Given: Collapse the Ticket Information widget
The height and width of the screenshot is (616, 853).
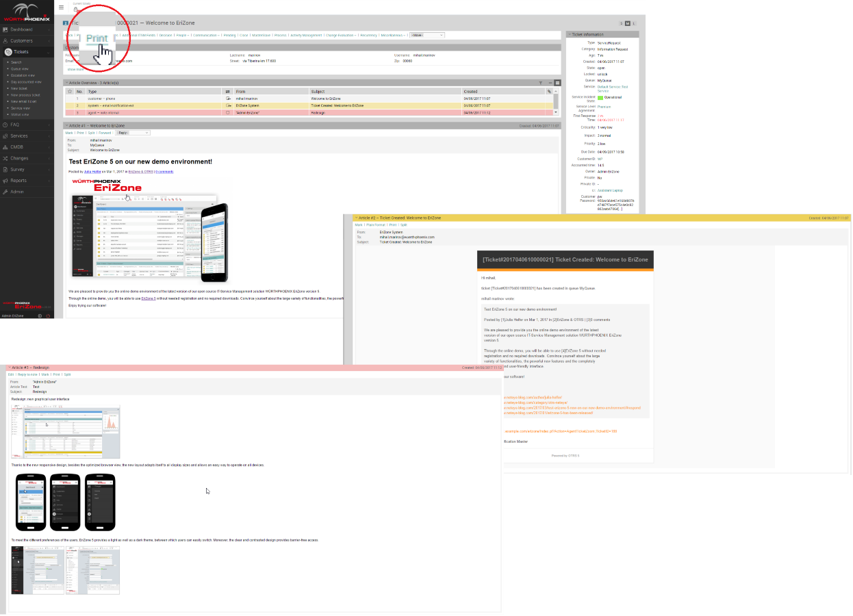Looking at the screenshot, I should point(570,34).
